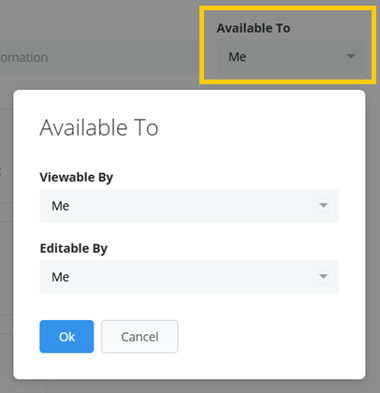Click the arrow icon in highlighted Available To field
This screenshot has height=393, width=380.
pyautogui.click(x=351, y=56)
